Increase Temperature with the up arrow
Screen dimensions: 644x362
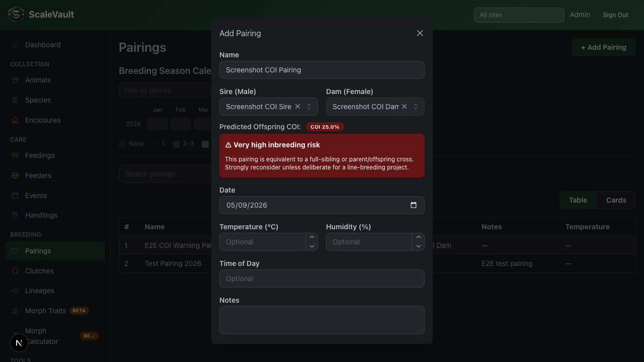[312, 237]
